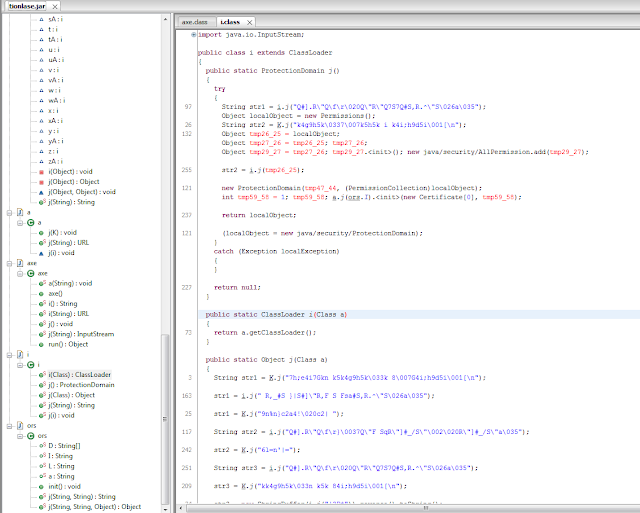Click the field icon next to 'zA : i'
Viewport: 640px width, 513px height.
tap(41, 162)
